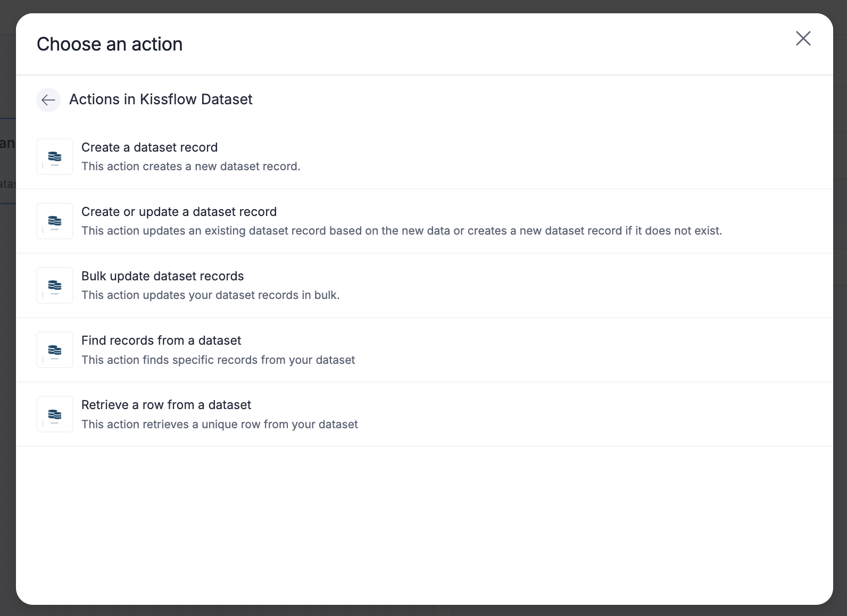Select the Create a dataset record title
This screenshot has width=847, height=616.
(x=150, y=147)
